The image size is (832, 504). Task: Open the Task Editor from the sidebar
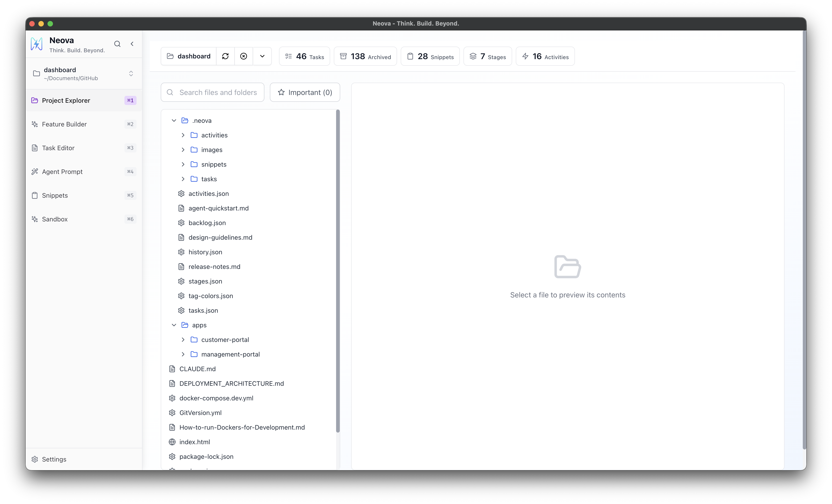pyautogui.click(x=58, y=148)
